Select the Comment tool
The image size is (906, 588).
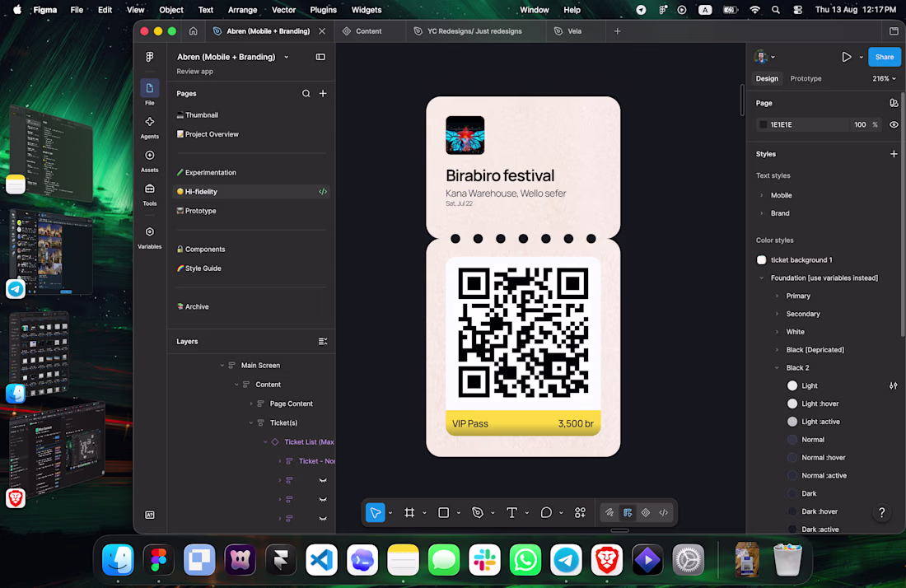tap(546, 512)
